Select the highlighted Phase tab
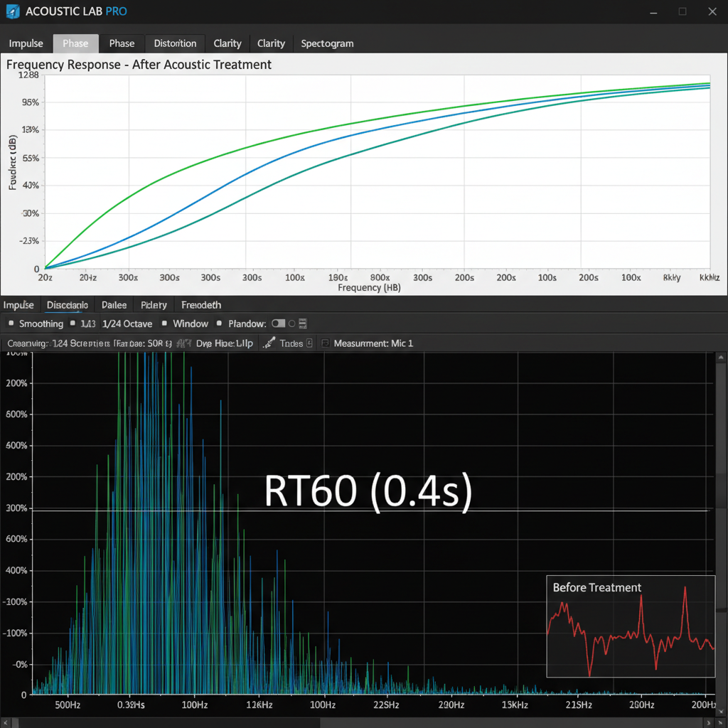Viewport: 728px width, 728px height. (75, 43)
